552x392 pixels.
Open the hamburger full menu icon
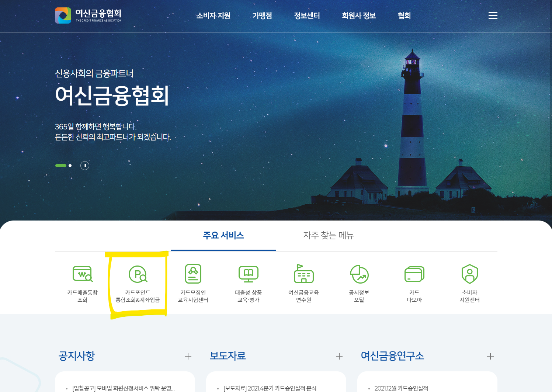(493, 15)
